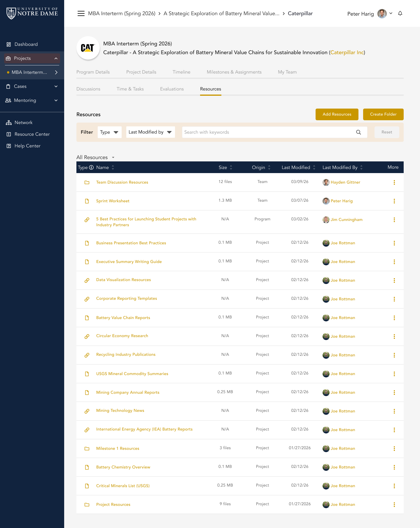Open the Caterpillar Inc link

coord(347,53)
